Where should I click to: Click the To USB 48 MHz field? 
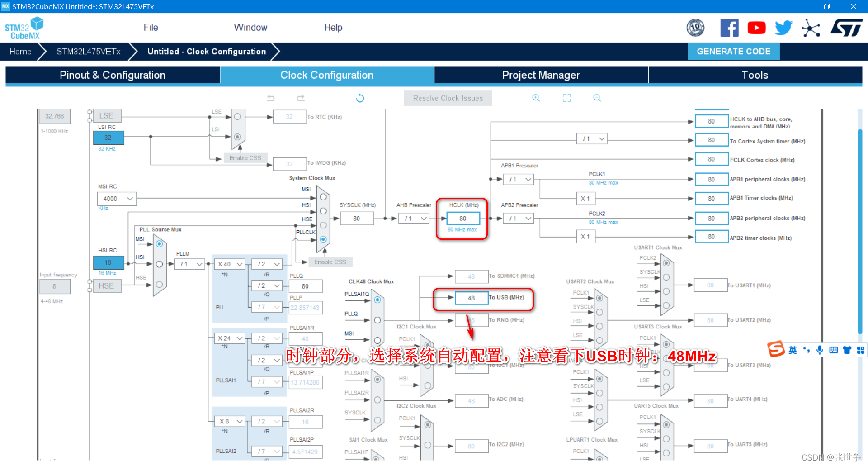[x=472, y=298]
